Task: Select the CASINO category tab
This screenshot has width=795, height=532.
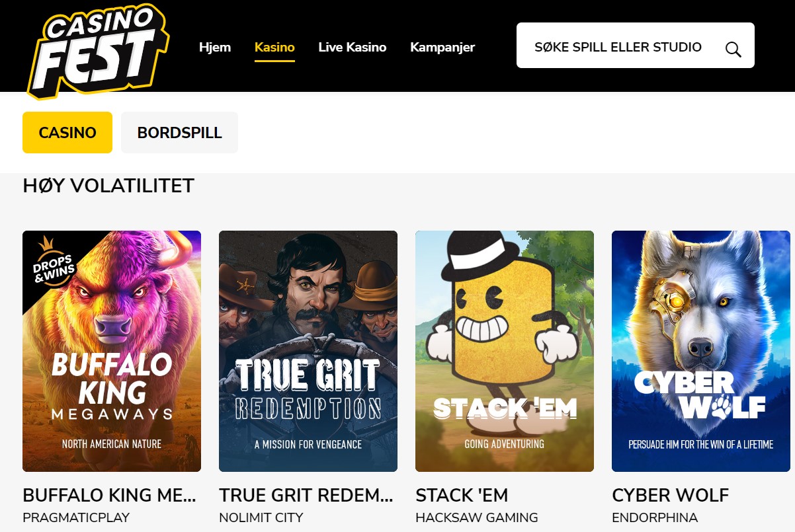Action: click(x=67, y=132)
